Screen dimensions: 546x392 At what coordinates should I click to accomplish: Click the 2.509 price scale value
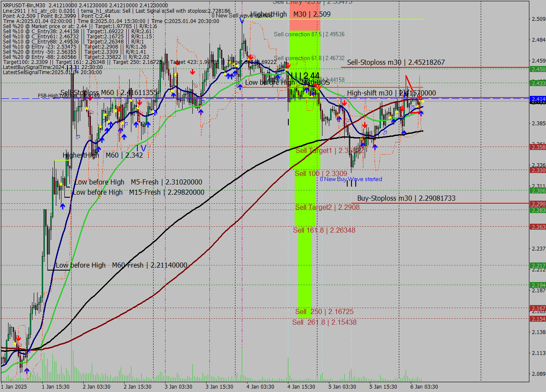[x=538, y=19]
